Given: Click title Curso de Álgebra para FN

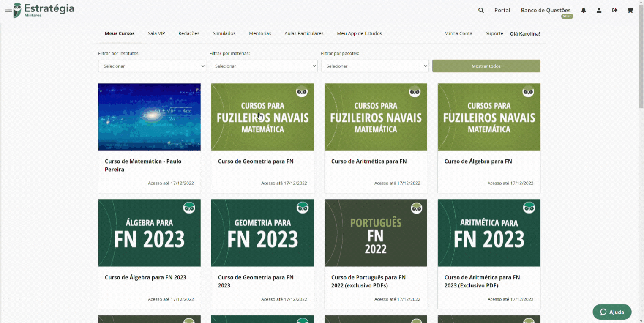Looking at the screenshot, I should [478, 161].
